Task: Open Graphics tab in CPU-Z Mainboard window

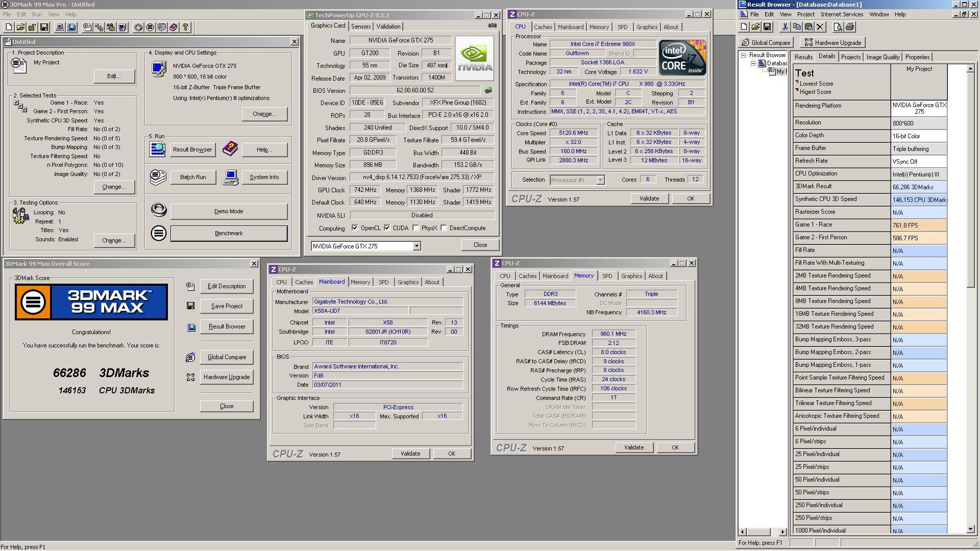Action: (x=408, y=282)
